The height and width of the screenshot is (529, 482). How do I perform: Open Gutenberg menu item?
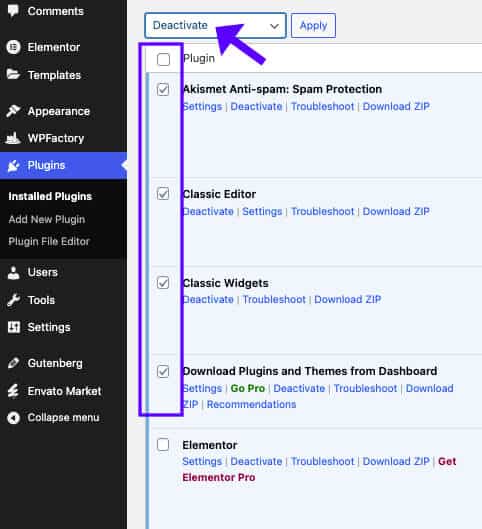pos(55,363)
